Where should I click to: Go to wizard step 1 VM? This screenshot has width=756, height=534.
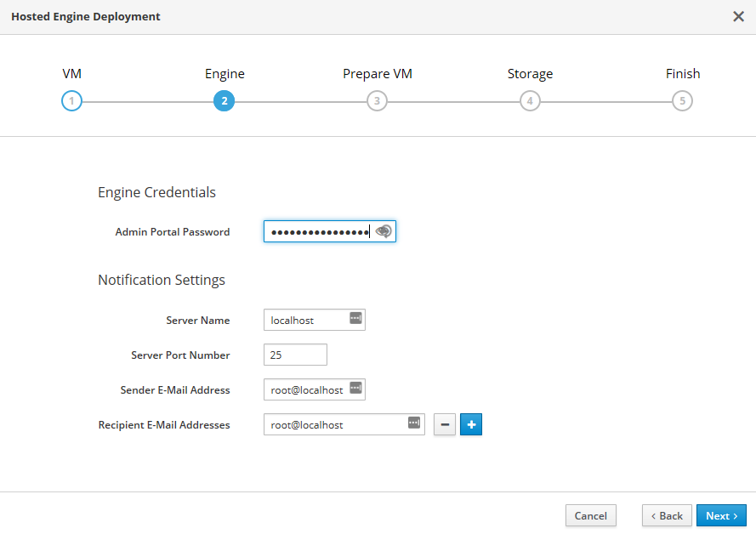72,101
